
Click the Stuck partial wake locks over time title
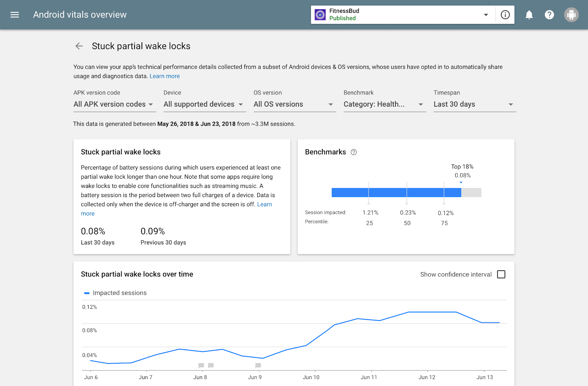[x=137, y=274]
